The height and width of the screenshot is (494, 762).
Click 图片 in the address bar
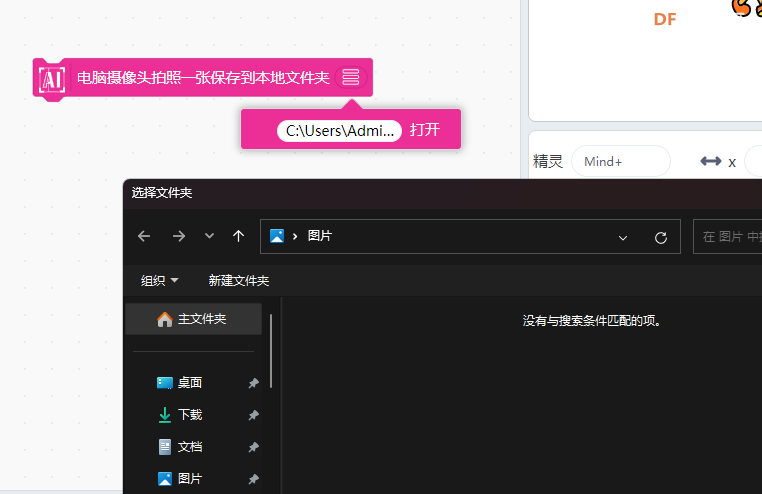click(x=320, y=236)
